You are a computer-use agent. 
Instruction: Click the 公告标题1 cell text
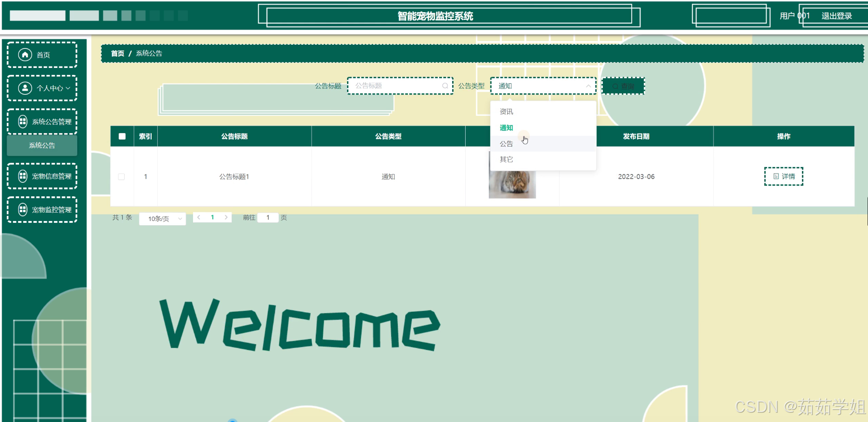coord(234,177)
